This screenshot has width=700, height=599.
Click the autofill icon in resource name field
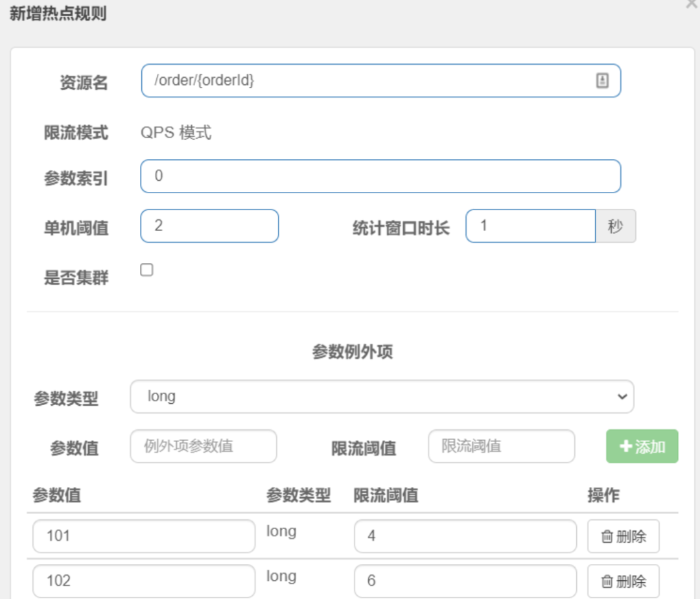coord(601,81)
